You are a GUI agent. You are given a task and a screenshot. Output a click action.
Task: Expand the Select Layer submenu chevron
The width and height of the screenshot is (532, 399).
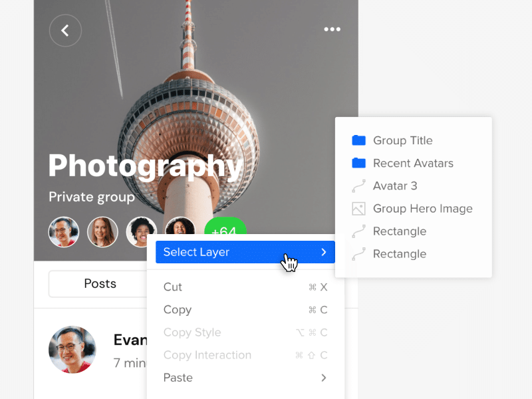324,252
